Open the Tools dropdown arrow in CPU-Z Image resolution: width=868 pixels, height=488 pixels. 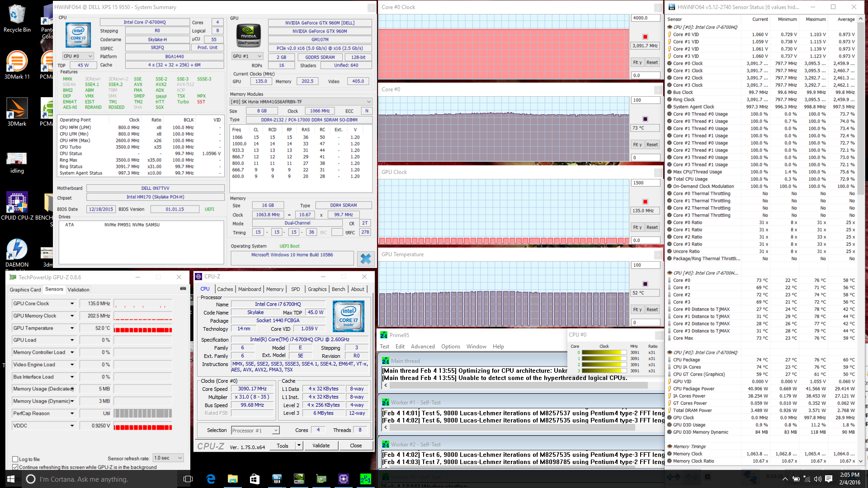[x=299, y=446]
